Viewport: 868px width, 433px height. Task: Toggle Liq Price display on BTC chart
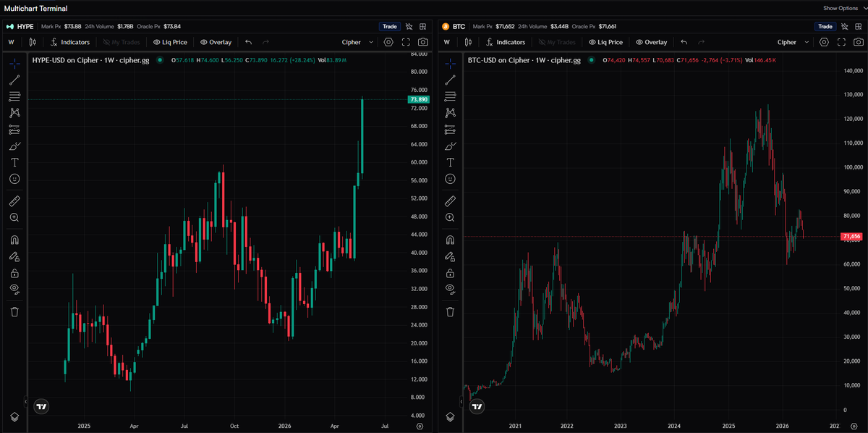click(x=605, y=42)
